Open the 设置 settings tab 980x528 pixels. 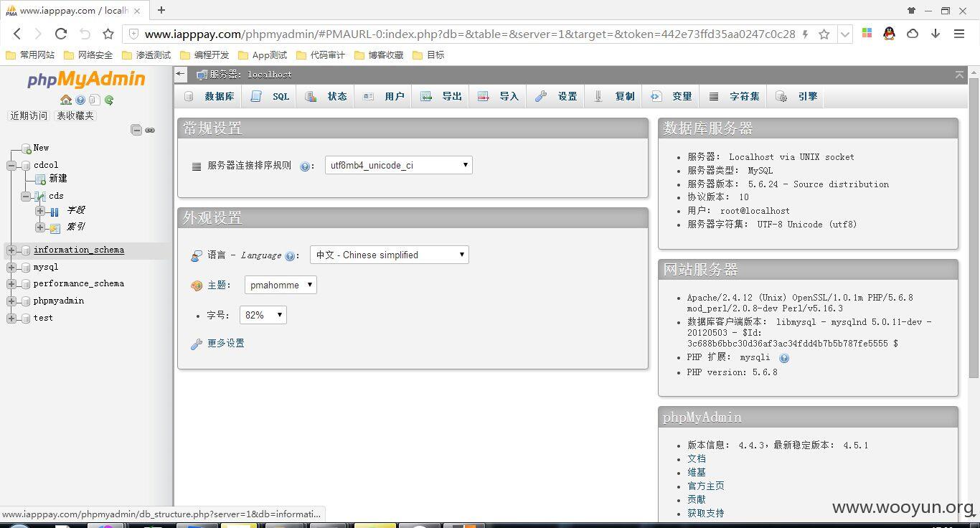(557, 96)
